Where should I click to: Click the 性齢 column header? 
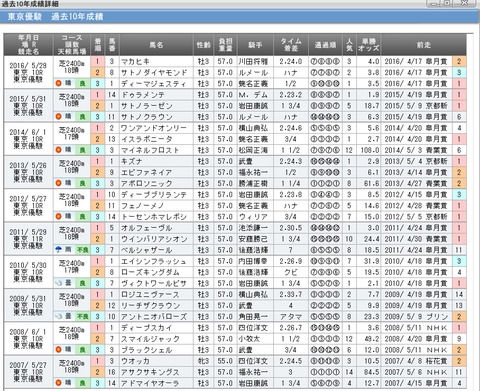click(203, 45)
